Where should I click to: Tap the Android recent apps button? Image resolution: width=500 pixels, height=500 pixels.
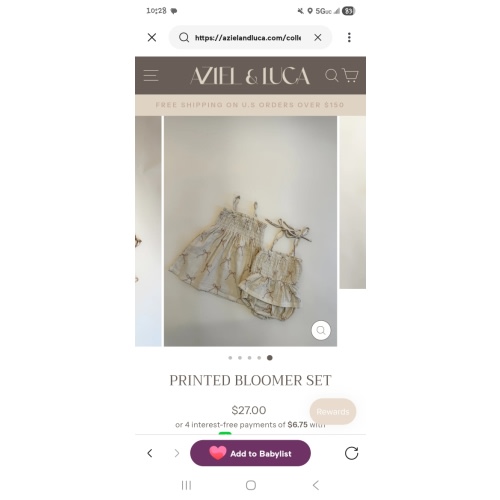pos(186,485)
